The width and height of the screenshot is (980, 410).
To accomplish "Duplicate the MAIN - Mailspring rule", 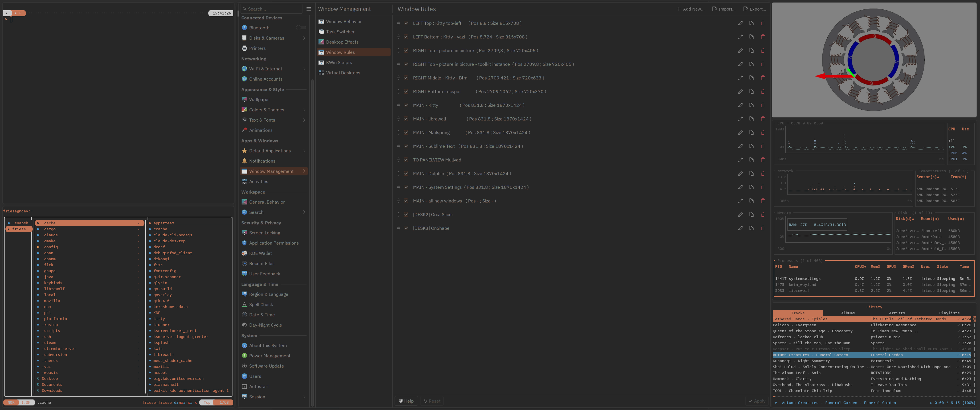I will tap(751, 133).
